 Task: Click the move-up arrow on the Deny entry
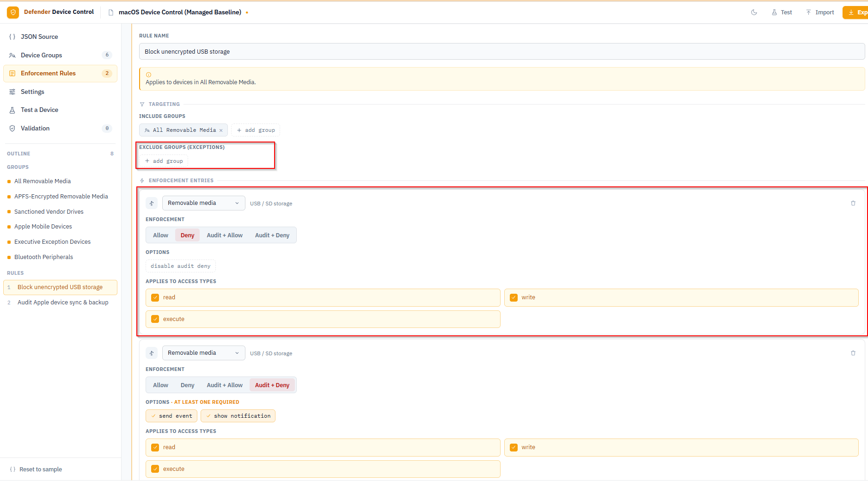pyautogui.click(x=152, y=203)
